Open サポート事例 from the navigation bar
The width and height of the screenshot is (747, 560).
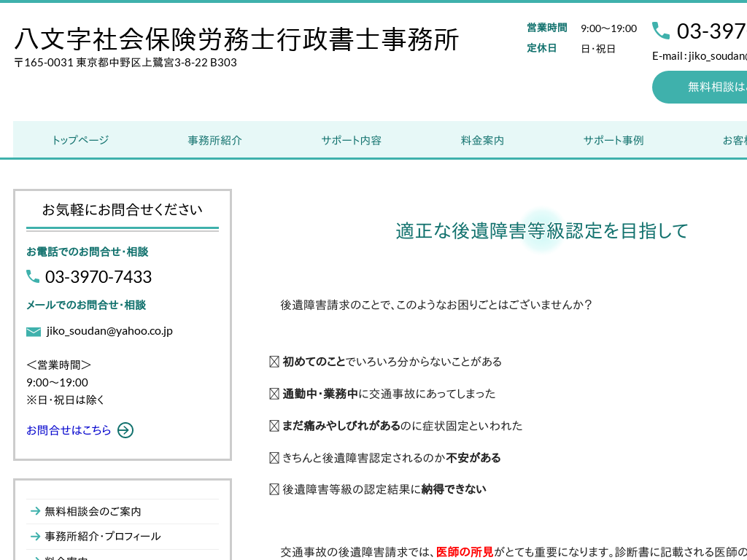click(x=613, y=140)
